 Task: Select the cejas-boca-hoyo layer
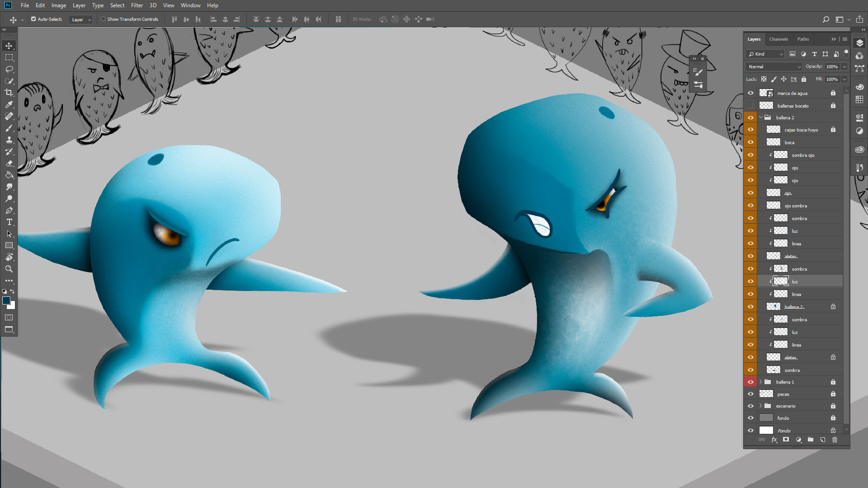801,130
